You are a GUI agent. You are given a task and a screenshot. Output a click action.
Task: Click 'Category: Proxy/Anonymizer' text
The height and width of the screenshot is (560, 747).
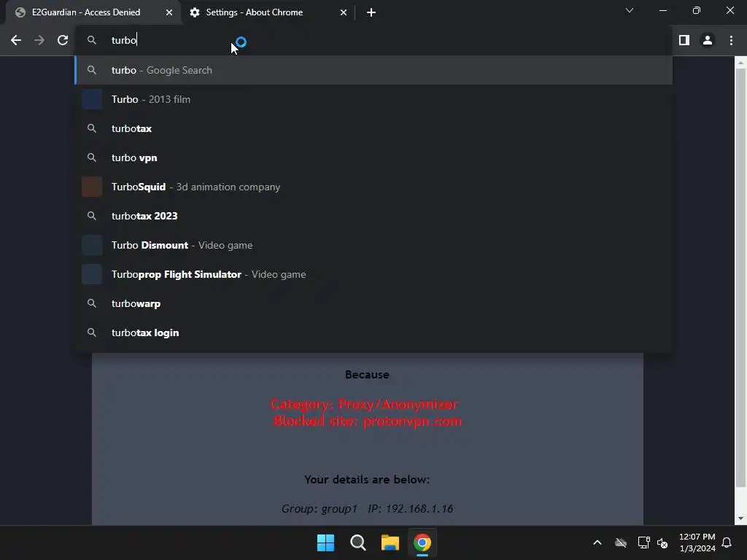(365, 404)
